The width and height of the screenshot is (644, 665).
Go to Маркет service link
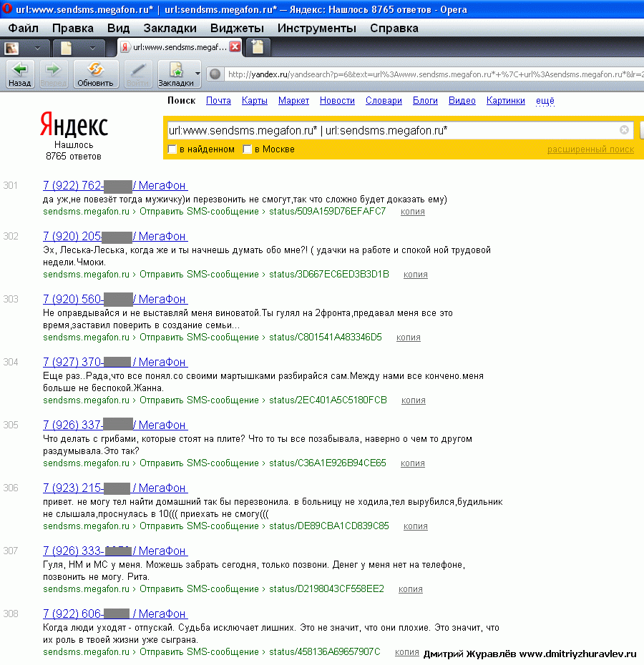click(293, 101)
